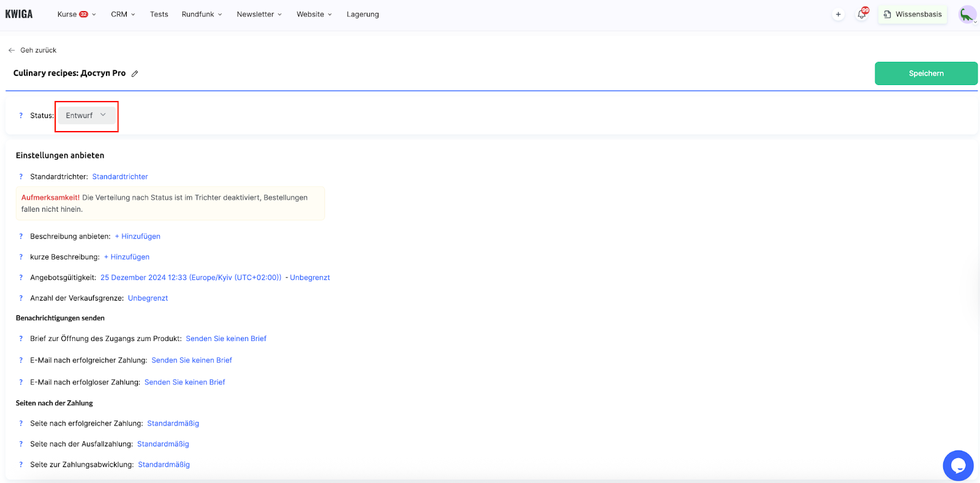Go back via Geh zurück
The image size is (980, 483).
[38, 50]
